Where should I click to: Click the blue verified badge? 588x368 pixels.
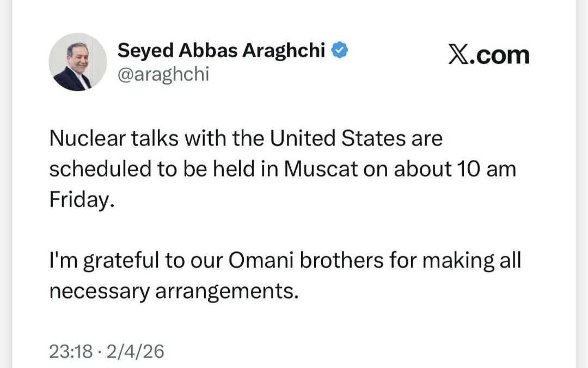tap(341, 51)
